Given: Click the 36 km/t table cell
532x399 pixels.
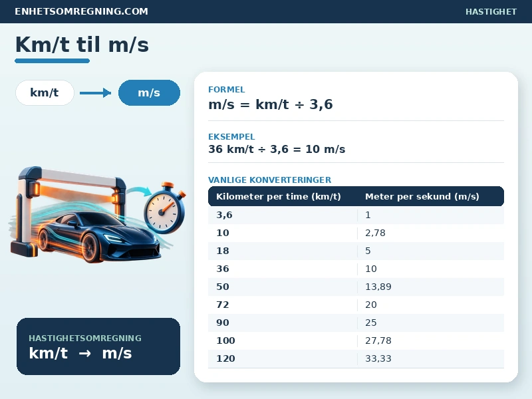Looking at the screenshot, I should click(x=283, y=269).
